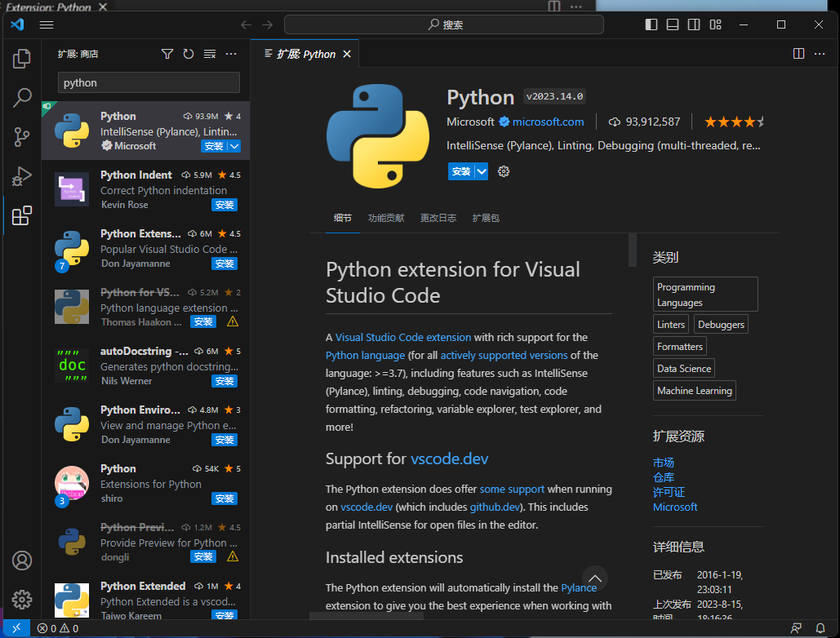Open the Extensions view icon
The image size is (840, 638).
pyautogui.click(x=21, y=215)
